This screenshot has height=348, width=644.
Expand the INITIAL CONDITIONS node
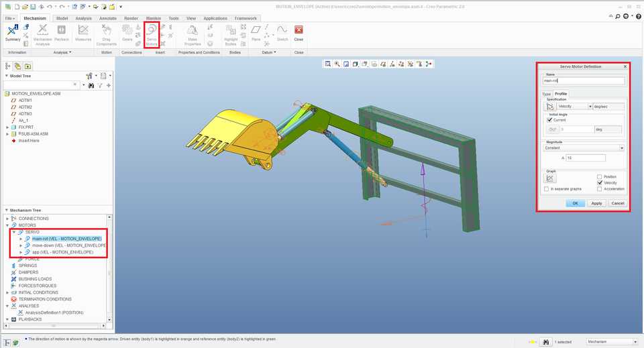coord(7,292)
